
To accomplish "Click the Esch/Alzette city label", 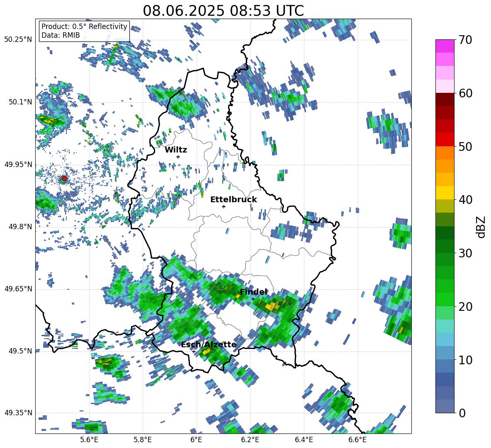I will tap(209, 345).
